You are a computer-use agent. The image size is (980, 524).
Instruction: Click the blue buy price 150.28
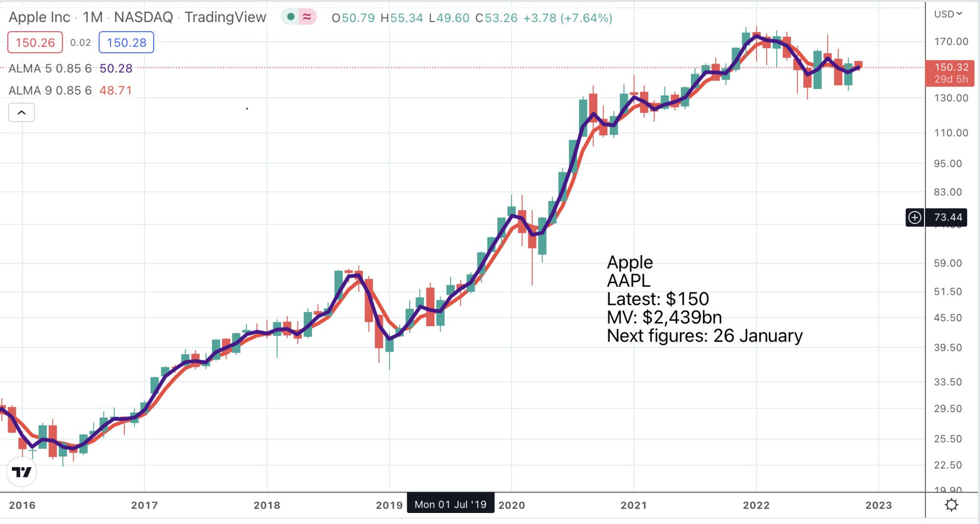click(126, 42)
